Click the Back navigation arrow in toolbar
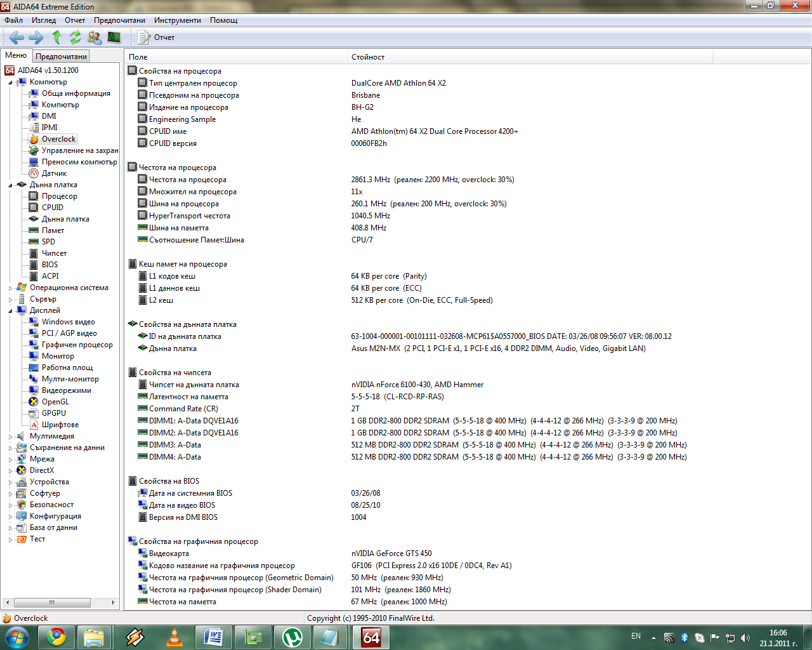This screenshot has height=650, width=812. 16,37
